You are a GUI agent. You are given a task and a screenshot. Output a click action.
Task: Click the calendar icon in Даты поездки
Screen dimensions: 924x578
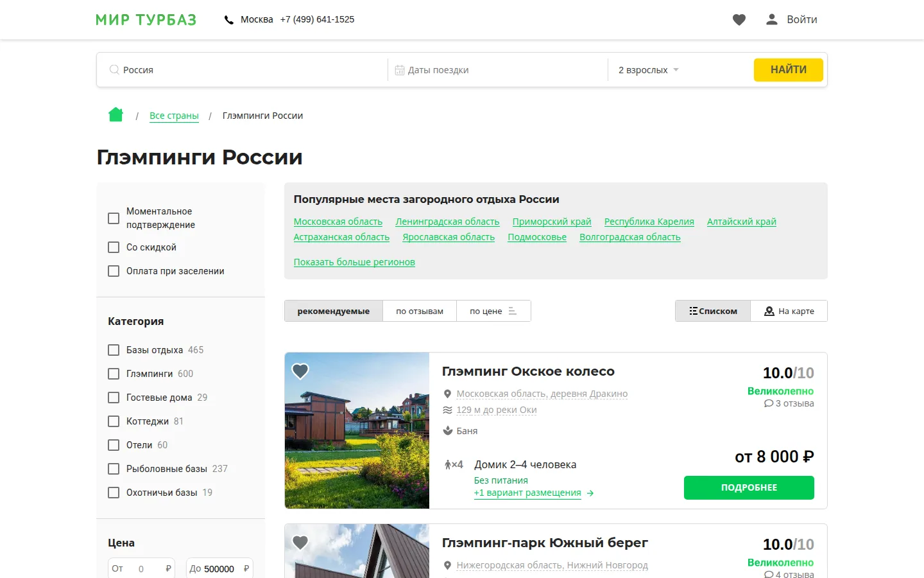[x=400, y=70]
